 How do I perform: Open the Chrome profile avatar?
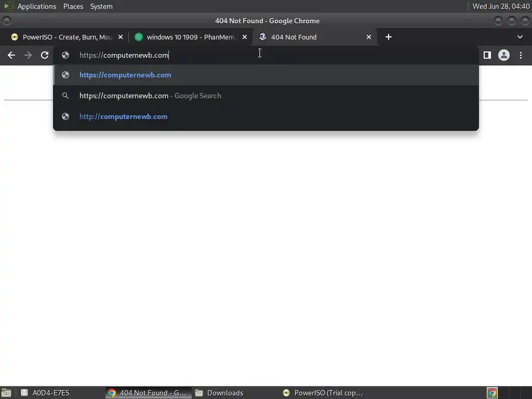coord(504,55)
